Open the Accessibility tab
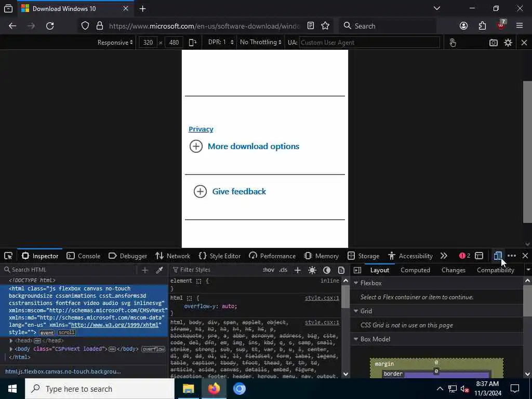This screenshot has width=532, height=399. click(410, 256)
